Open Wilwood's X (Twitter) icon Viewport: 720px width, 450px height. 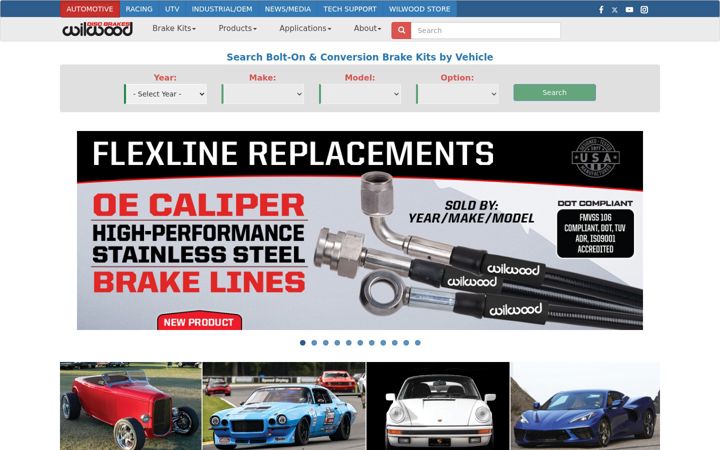(x=615, y=10)
